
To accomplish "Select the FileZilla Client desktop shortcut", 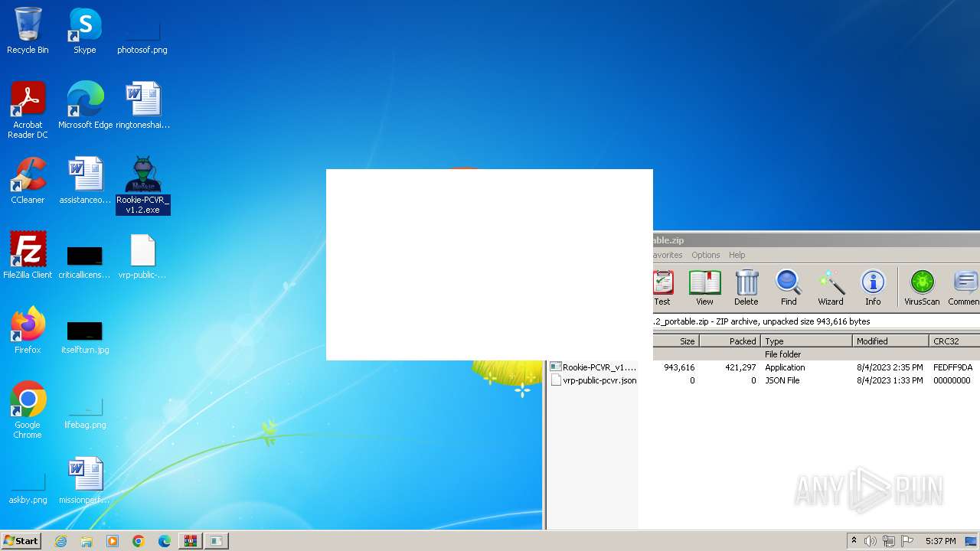I will [28, 256].
